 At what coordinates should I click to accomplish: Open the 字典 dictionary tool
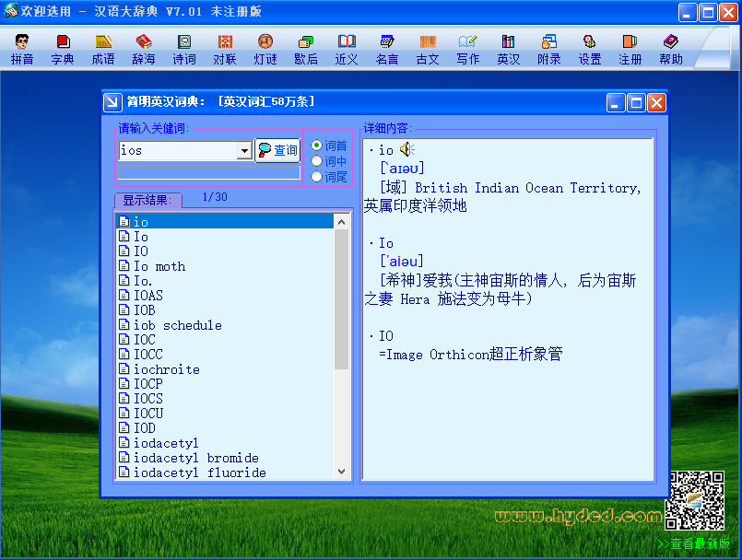63,49
